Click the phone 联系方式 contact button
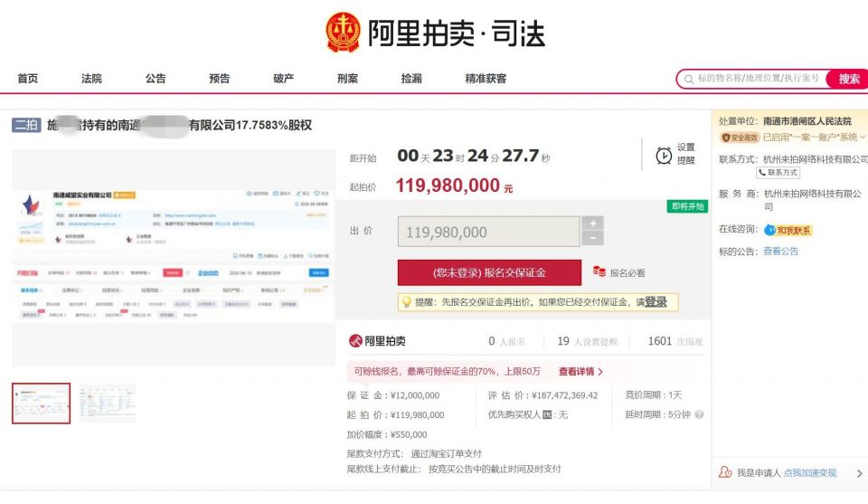Screen dimensions: 868x504 pos(778,172)
